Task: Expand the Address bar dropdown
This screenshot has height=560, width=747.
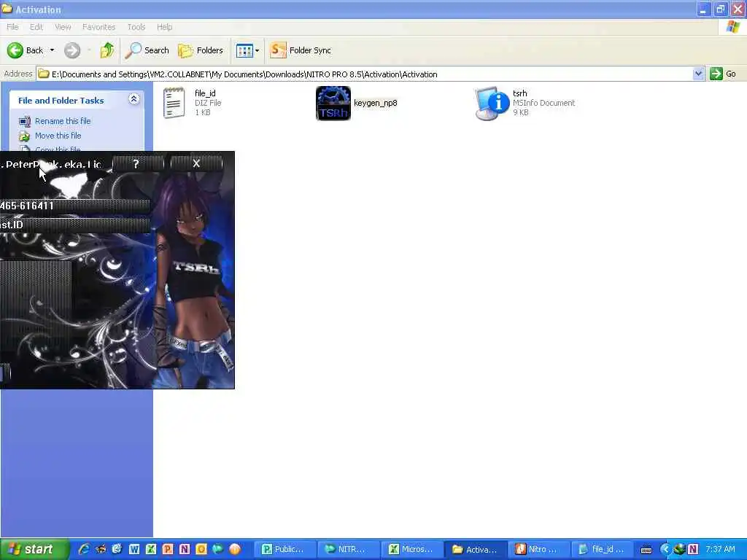Action: click(698, 74)
